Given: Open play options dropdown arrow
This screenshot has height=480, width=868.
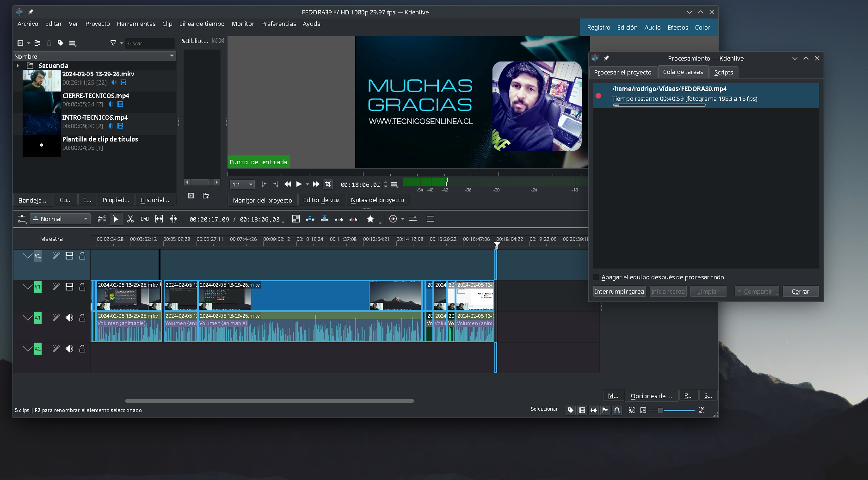Looking at the screenshot, I should coord(308,184).
